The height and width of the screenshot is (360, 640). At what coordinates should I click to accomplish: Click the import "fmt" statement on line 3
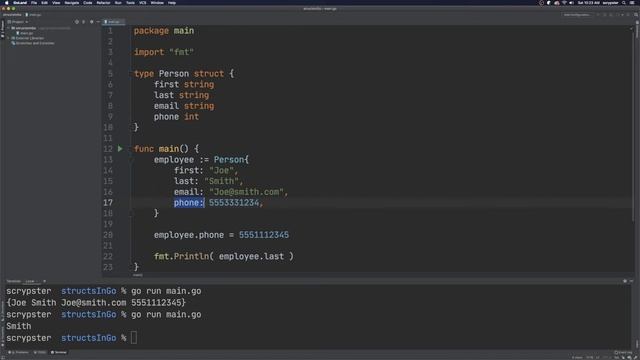coord(164,52)
